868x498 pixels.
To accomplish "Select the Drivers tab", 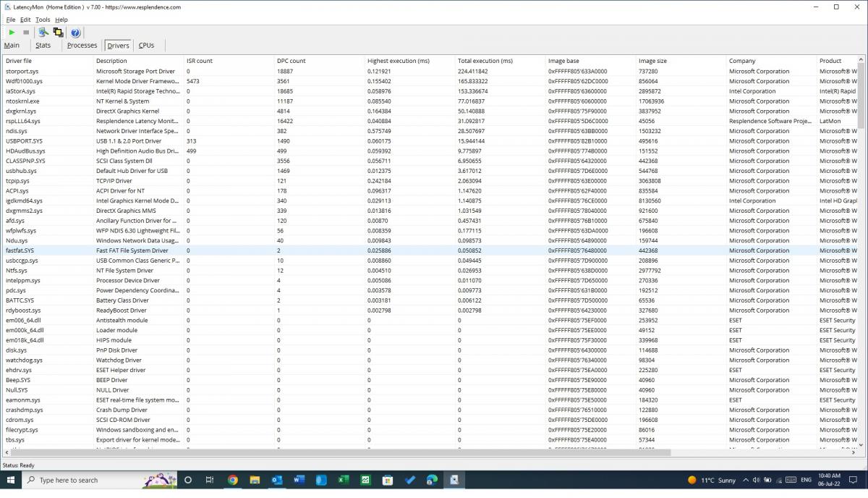I will [x=118, y=46].
